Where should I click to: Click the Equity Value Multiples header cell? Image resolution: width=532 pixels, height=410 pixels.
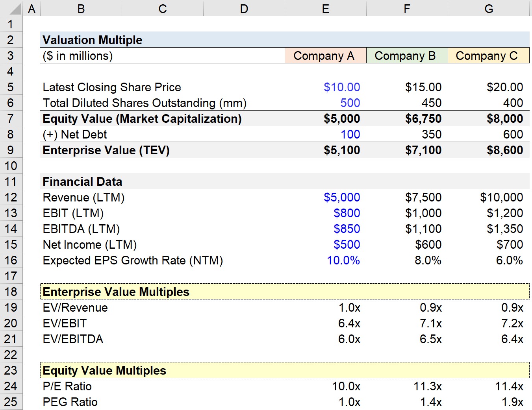click(x=104, y=370)
